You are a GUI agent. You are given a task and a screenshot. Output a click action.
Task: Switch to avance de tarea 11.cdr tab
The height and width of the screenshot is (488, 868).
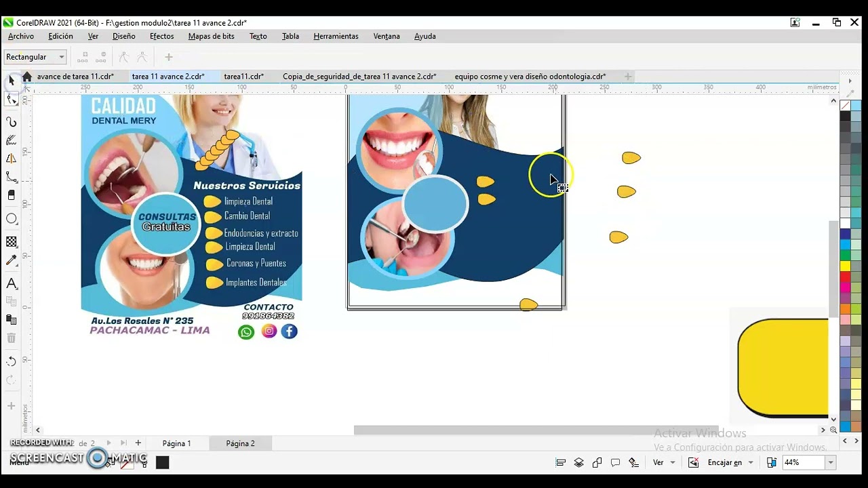coord(75,77)
